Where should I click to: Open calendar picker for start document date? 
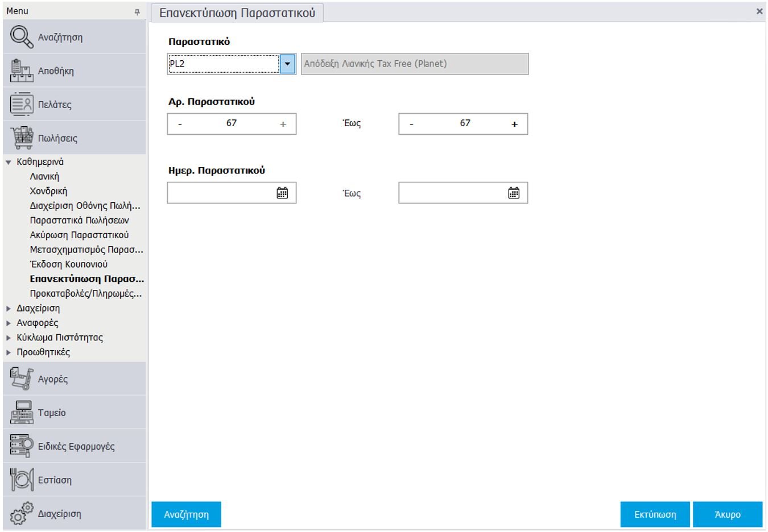(x=282, y=193)
